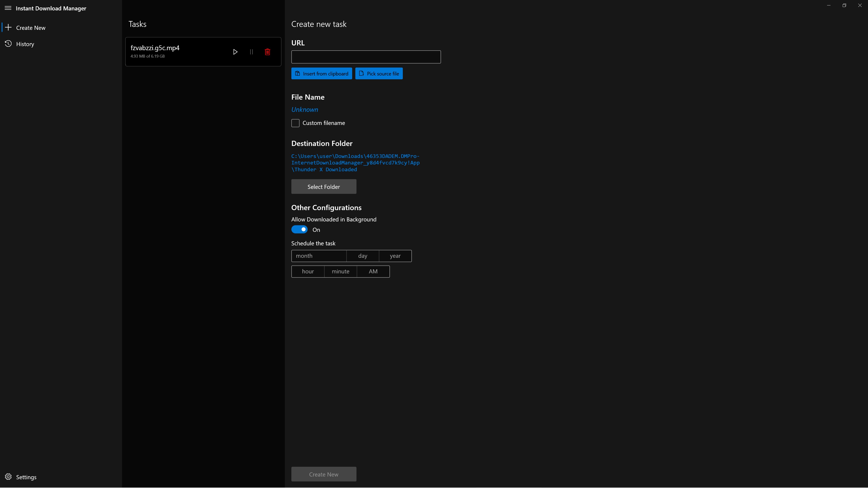The image size is (868, 488).
Task: Click the plus icon beside Create New
Action: (x=8, y=27)
